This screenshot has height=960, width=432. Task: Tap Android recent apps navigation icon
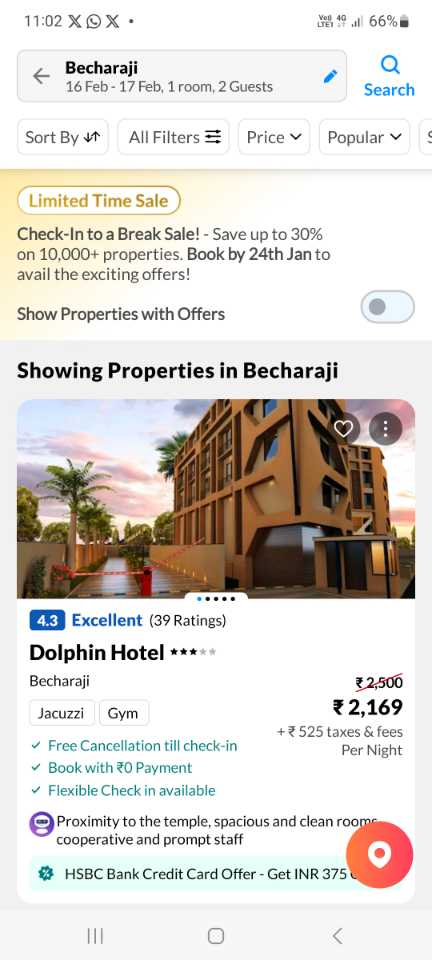point(95,936)
